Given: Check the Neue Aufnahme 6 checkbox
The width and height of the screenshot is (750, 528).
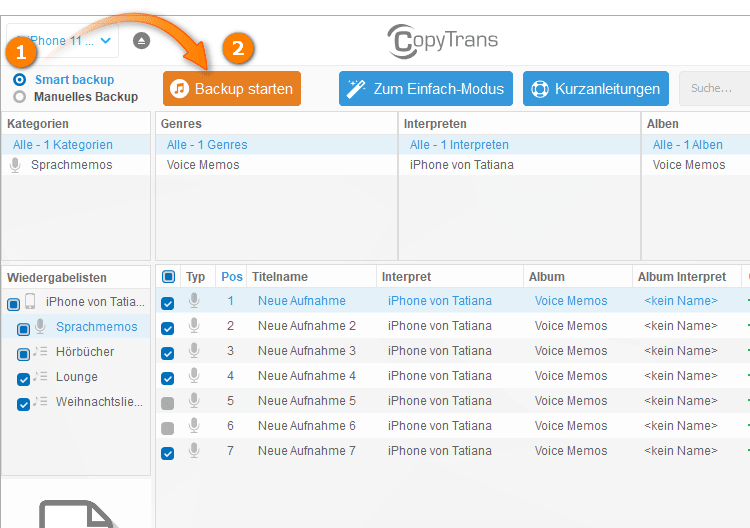Looking at the screenshot, I should [167, 428].
